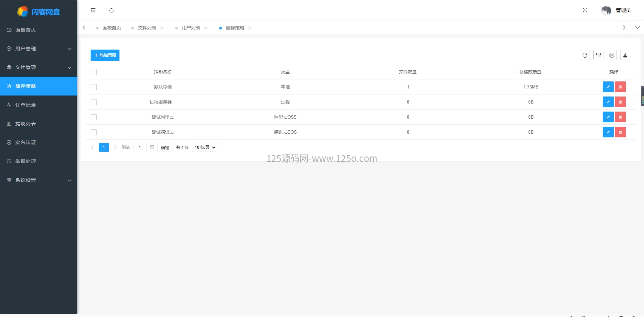The image size is (644, 317).
Task: Expand the 用户管理 sidebar menu
Action: point(39,49)
